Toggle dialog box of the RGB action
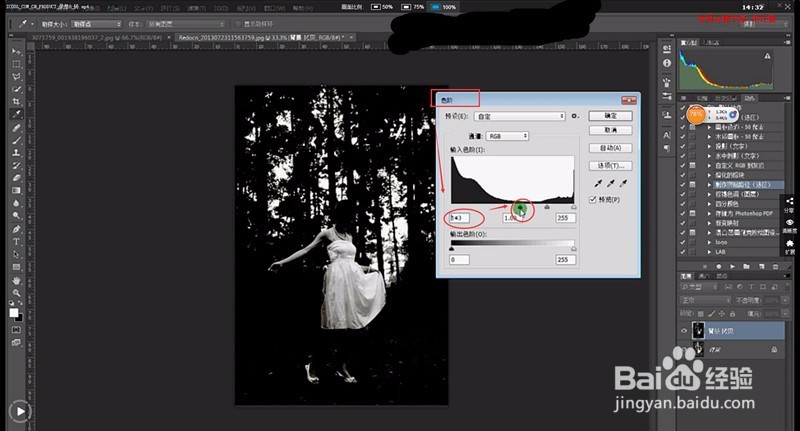 tap(692, 165)
